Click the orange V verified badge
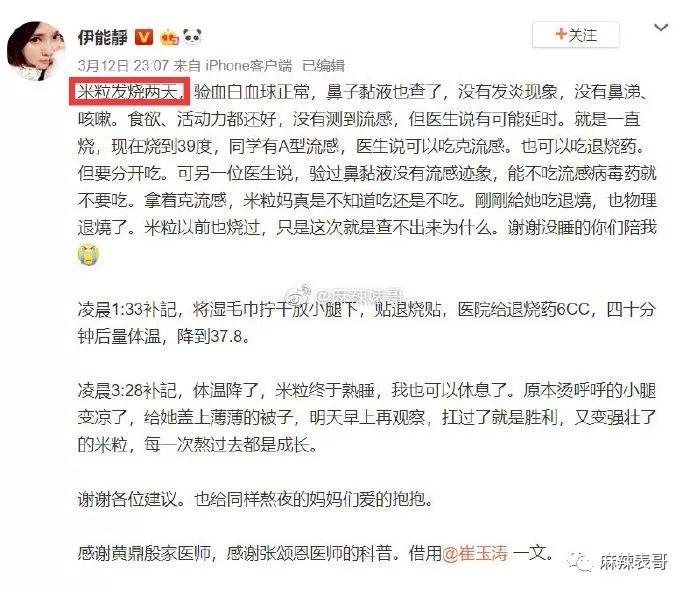Screen dimensions: 690x592 pos(143,37)
